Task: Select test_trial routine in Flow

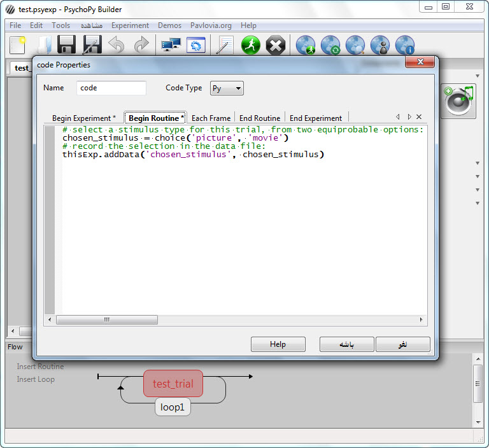Action: pyautogui.click(x=173, y=384)
